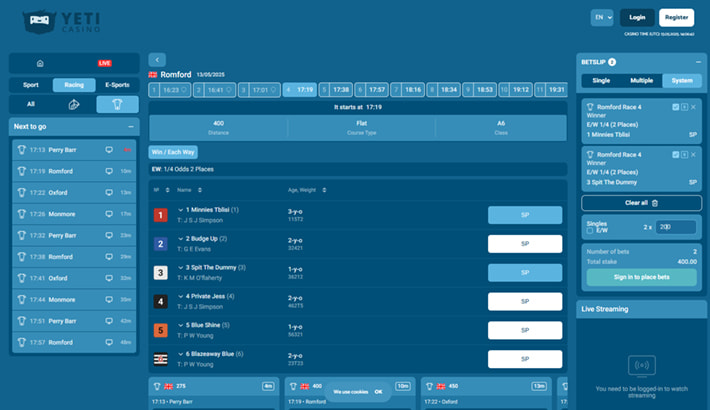Screen dimensions: 710x410
Task: Click greyhound icon on 17:32 Perry Barr row
Action: pyautogui.click(x=21, y=235)
